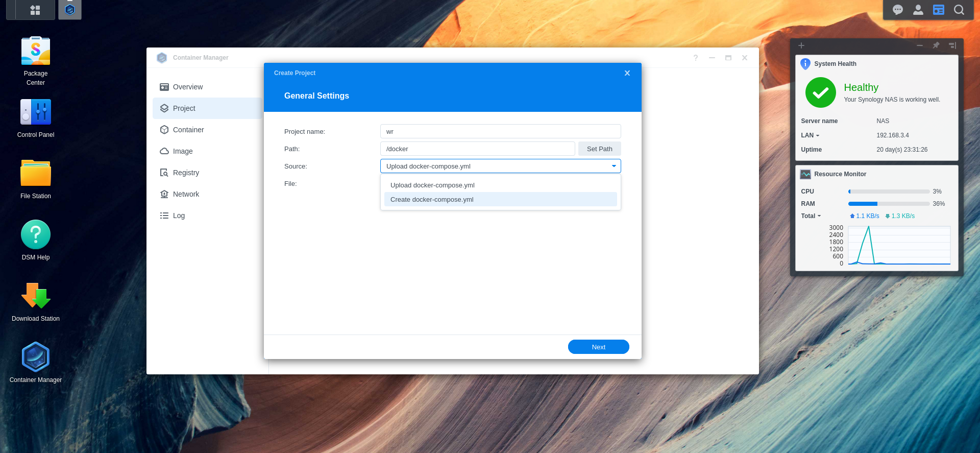
Task: Click the notifications speech bubble icon
Action: [x=898, y=10]
